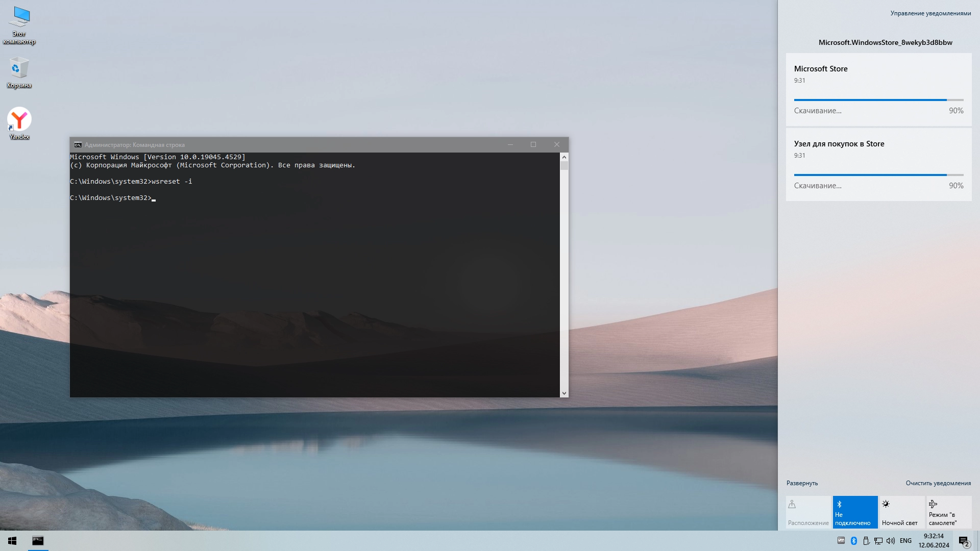980x551 pixels.
Task: Open the network status tray icon
Action: pos(878,541)
